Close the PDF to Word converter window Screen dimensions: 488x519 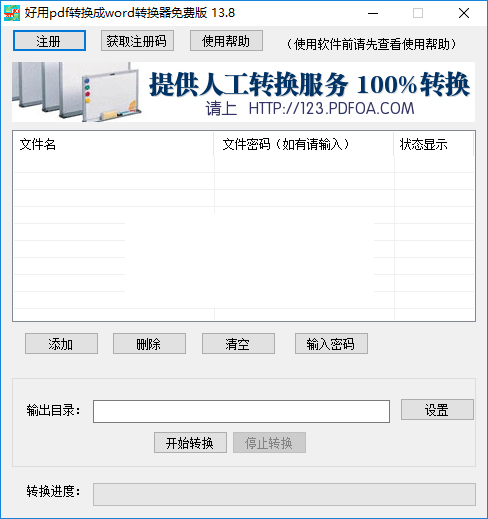click(x=464, y=13)
